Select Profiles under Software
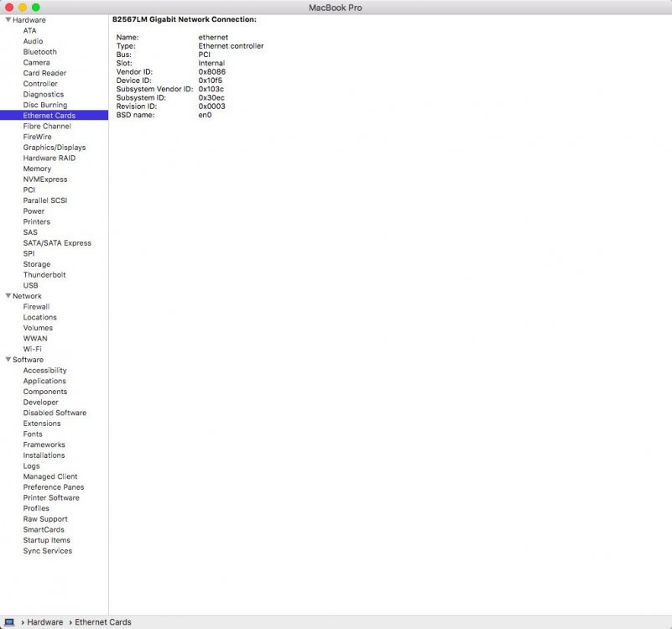The width and height of the screenshot is (672, 629). click(36, 508)
